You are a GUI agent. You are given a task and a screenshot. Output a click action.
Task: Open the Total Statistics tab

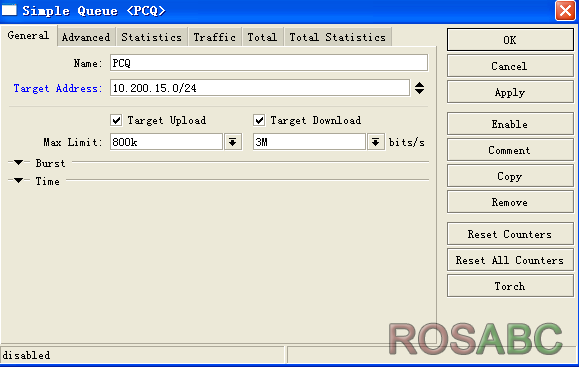coord(338,37)
